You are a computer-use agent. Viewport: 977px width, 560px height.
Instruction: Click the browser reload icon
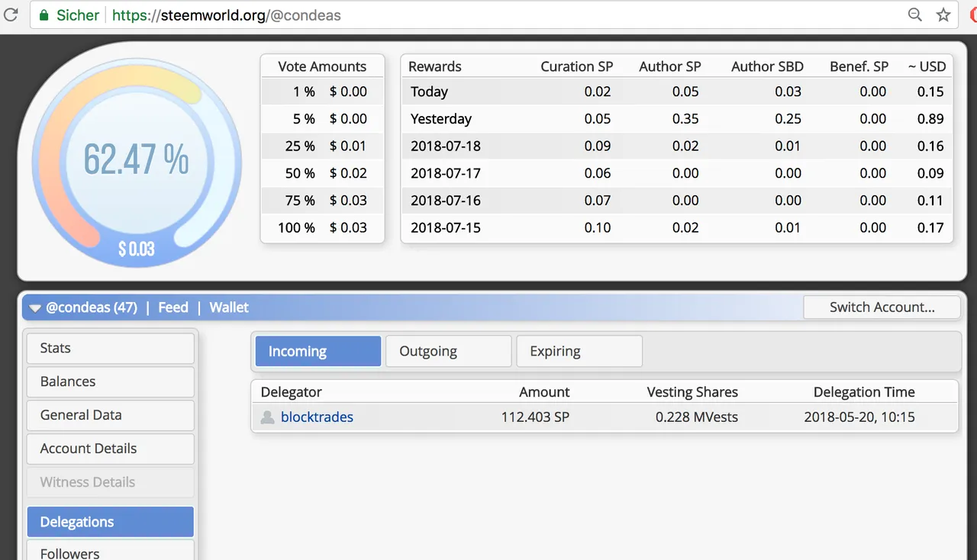click(11, 14)
